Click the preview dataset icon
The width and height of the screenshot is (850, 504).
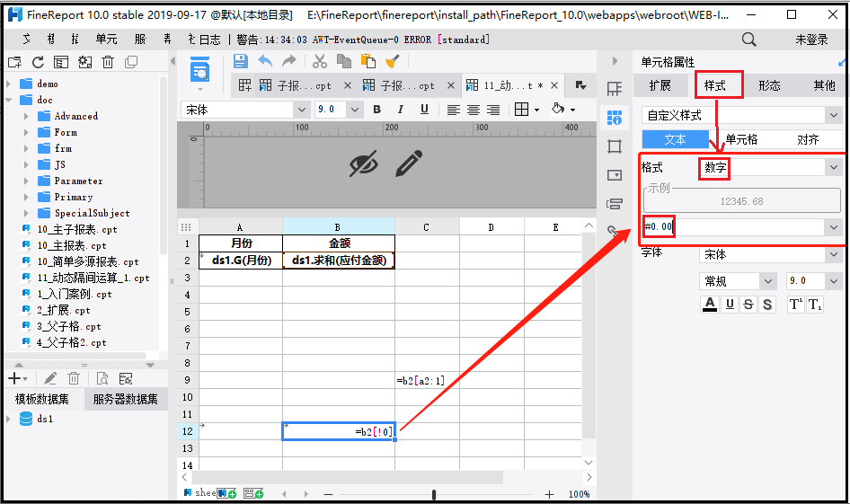click(102, 378)
